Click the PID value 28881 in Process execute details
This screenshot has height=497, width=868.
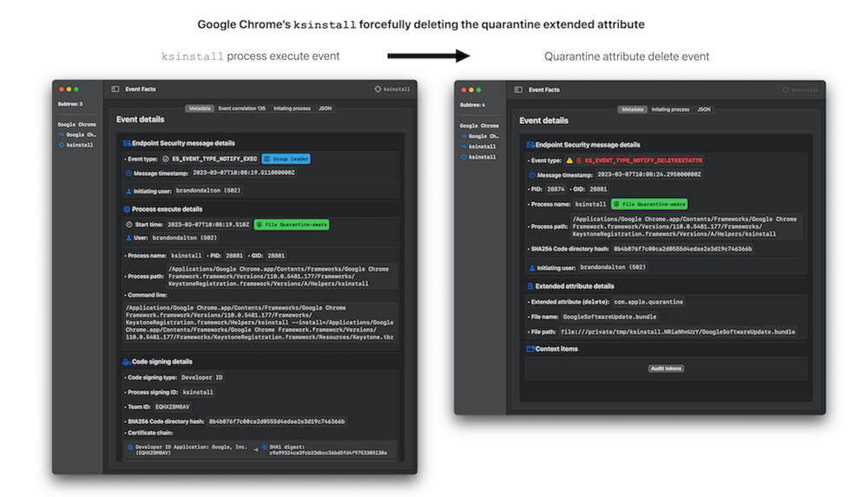pyautogui.click(x=234, y=256)
